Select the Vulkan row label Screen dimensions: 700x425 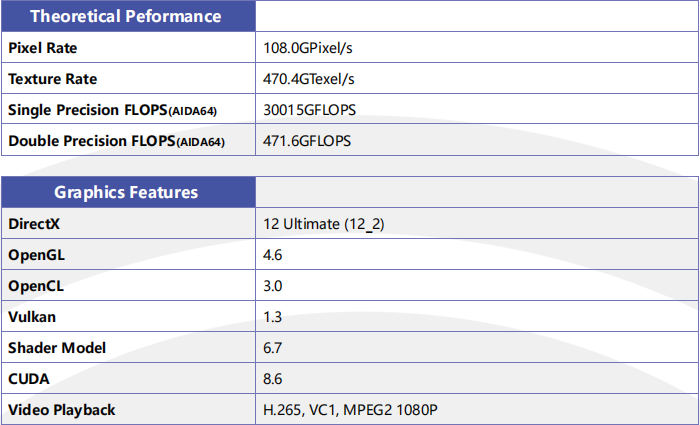pyautogui.click(x=32, y=317)
